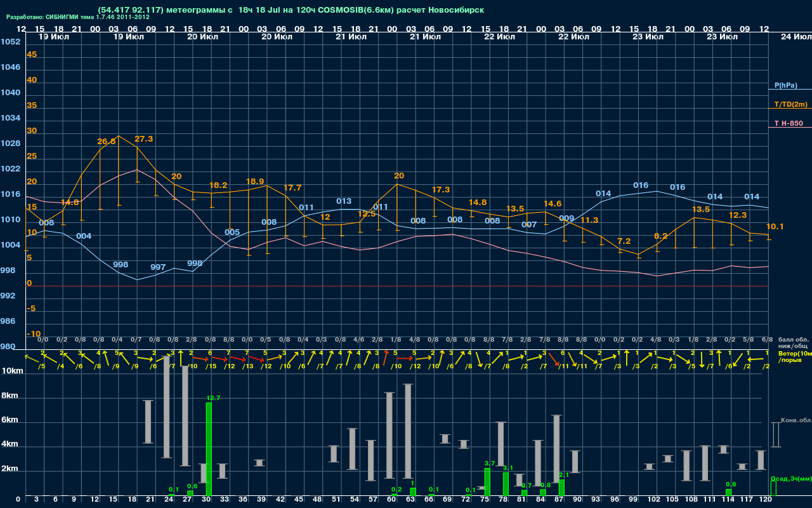812x508 pixels.
Task: Click the 27.3 temperature peak value
Action: point(143,138)
